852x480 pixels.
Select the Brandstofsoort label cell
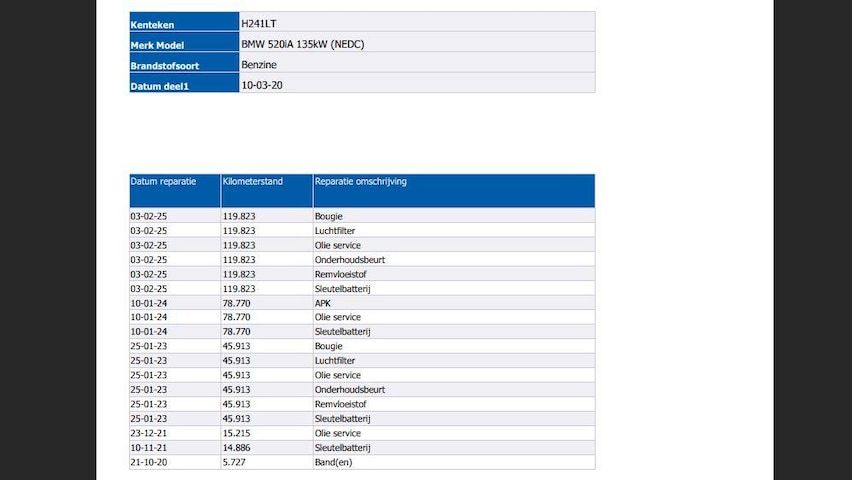pyautogui.click(x=184, y=63)
